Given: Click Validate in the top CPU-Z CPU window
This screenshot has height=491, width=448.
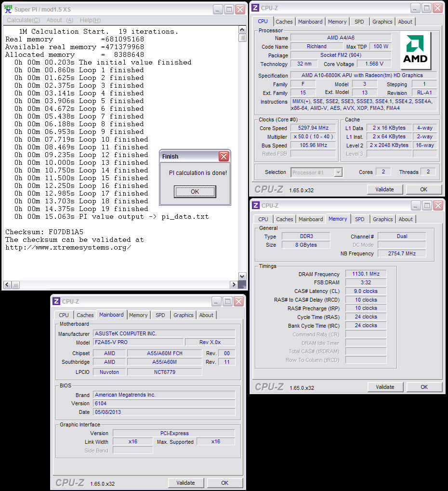Looking at the screenshot, I should tap(385, 189).
